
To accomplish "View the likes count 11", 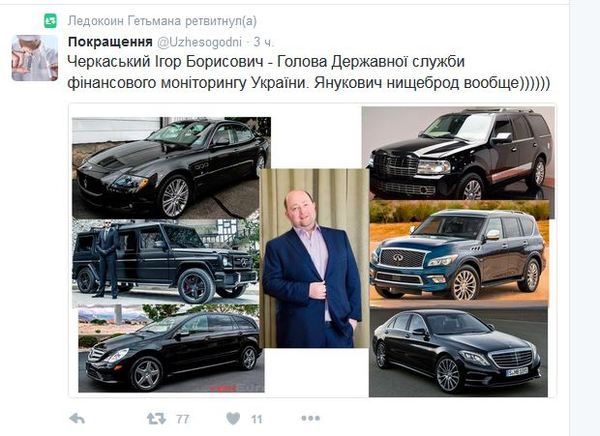I will [x=257, y=419].
